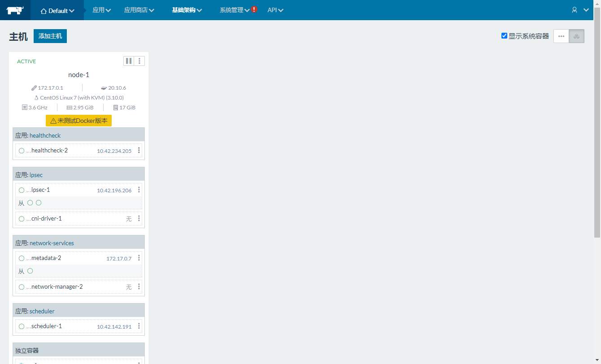Click the pause icon to deactivate node-1
This screenshot has width=601, height=364.
[129, 61]
